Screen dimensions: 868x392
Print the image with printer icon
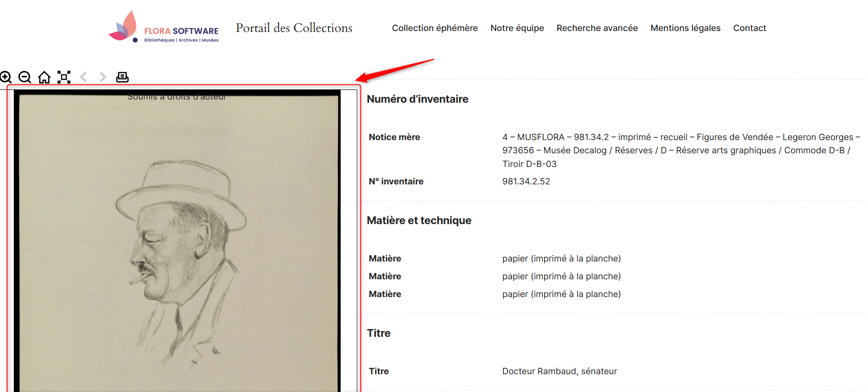click(122, 77)
